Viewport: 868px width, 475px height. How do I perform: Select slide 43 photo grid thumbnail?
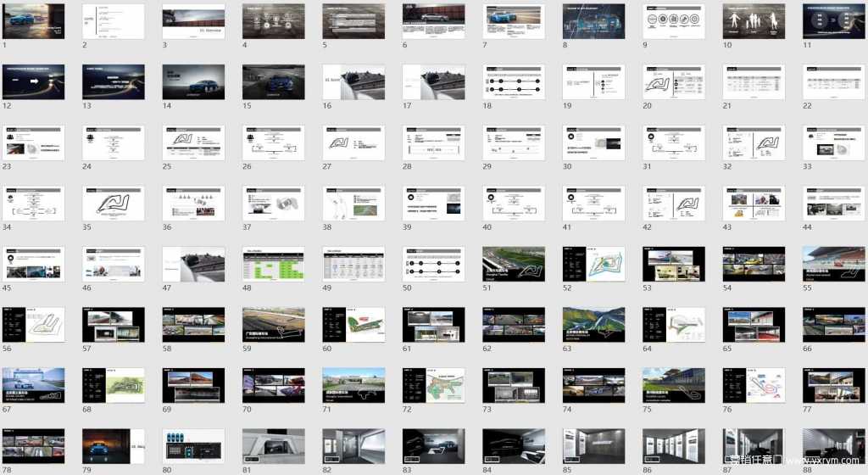(754, 204)
